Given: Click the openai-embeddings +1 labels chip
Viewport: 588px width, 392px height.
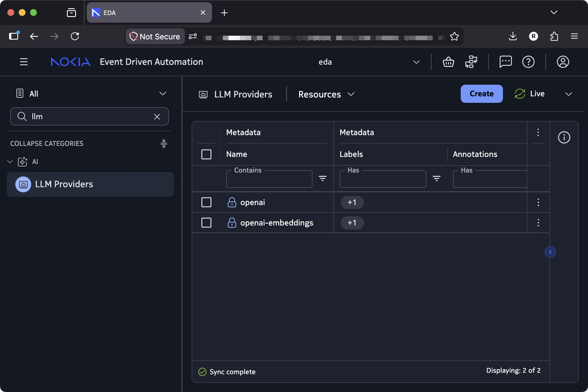Looking at the screenshot, I should (x=352, y=223).
